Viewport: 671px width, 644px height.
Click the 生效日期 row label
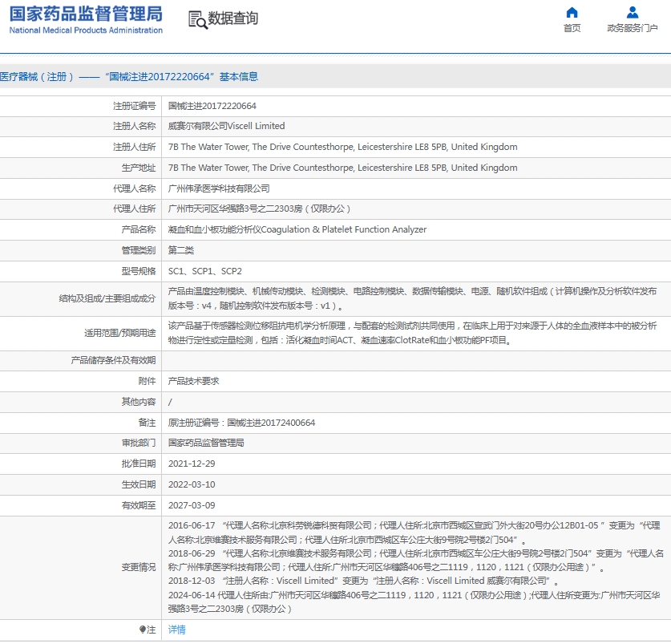pyautogui.click(x=139, y=484)
